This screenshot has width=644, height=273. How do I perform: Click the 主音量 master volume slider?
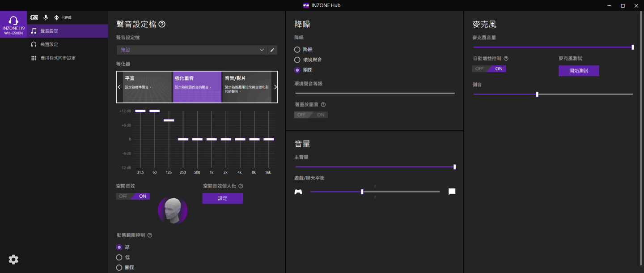point(374,167)
